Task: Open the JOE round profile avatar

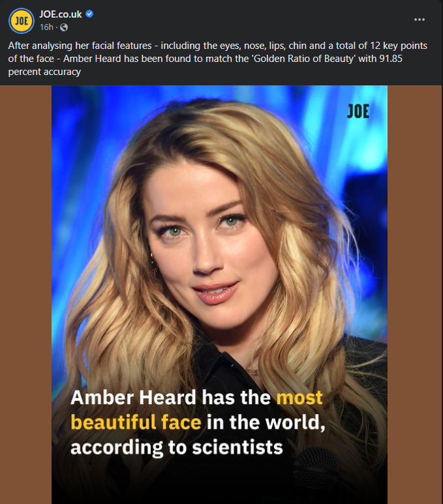Action: pyautogui.click(x=22, y=21)
